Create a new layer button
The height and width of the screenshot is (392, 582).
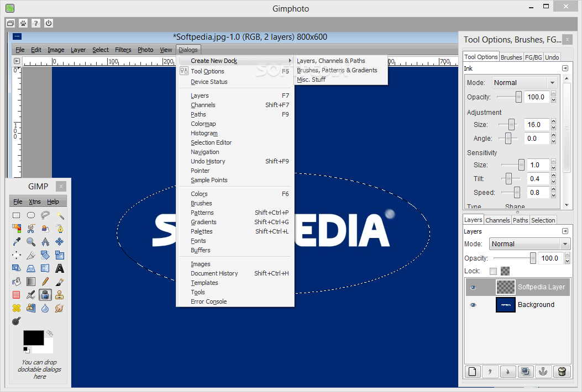click(473, 371)
